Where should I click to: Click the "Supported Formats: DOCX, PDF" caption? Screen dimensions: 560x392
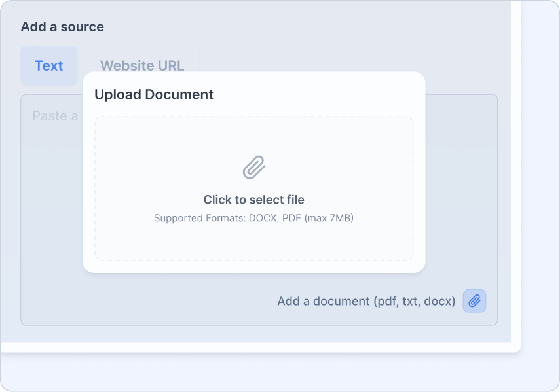click(253, 217)
